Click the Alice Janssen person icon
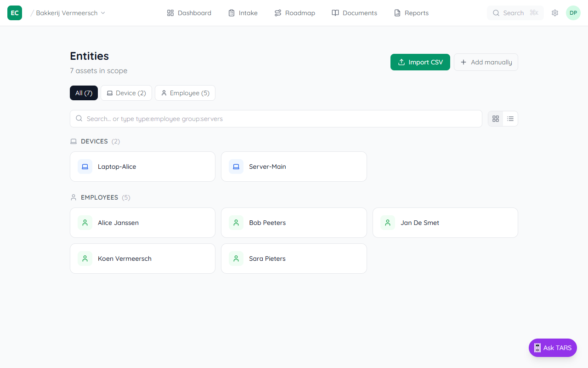 click(85, 223)
